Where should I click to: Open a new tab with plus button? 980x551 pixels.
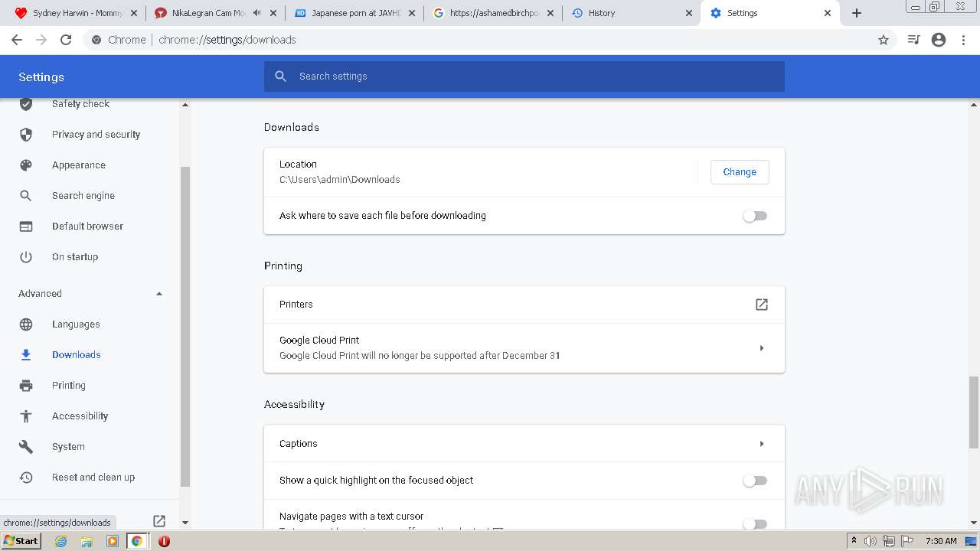tap(857, 13)
